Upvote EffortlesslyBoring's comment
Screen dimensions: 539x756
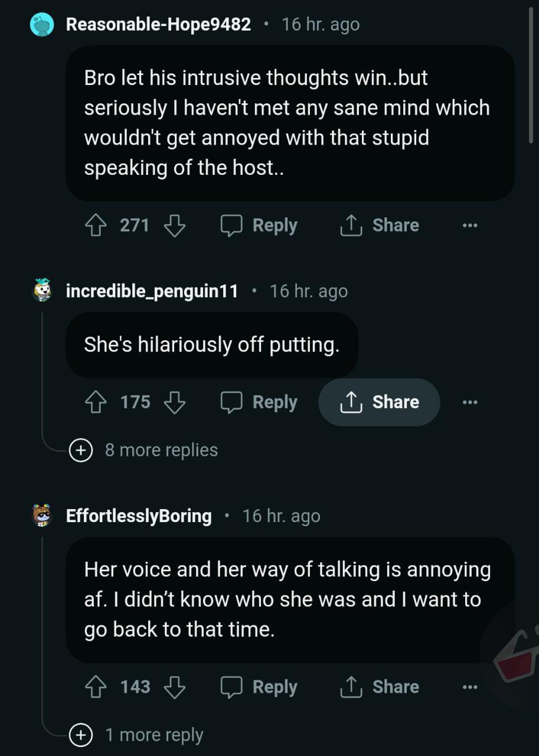[x=96, y=687]
